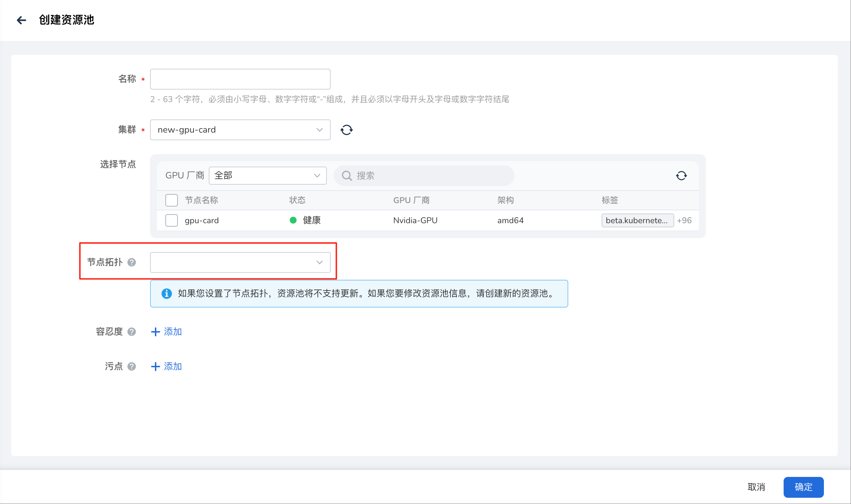Image resolution: width=851 pixels, height=504 pixels.
Task: Click the blue info icon in the notice banner
Action: coord(167,294)
